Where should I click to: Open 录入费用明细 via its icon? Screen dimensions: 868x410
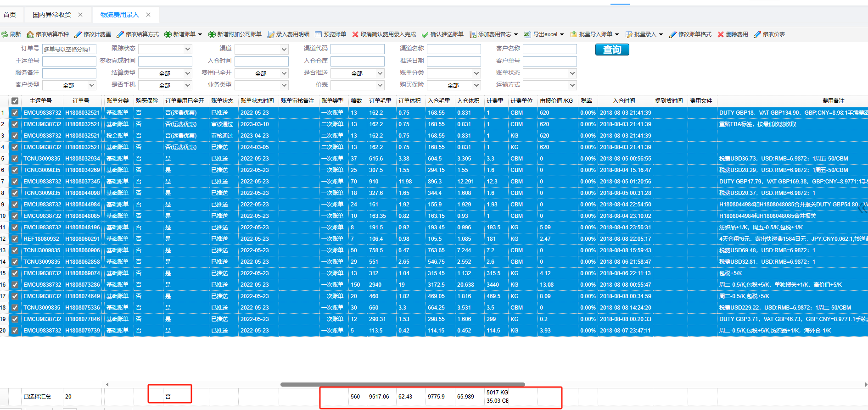pos(271,34)
